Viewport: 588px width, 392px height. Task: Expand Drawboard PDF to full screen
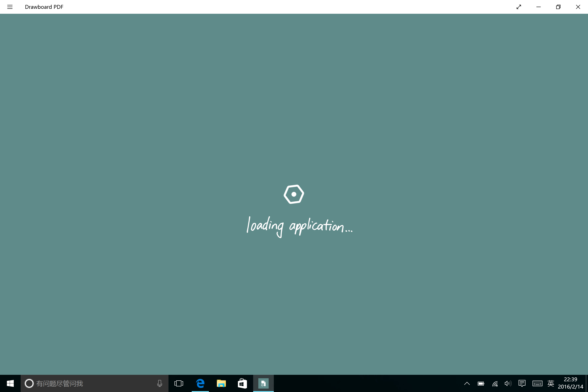tap(519, 7)
